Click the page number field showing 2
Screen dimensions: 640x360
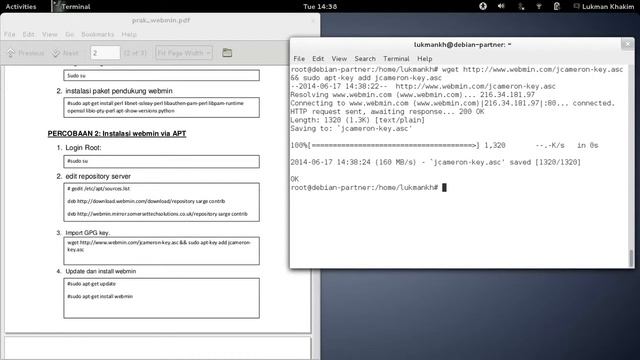pos(105,53)
